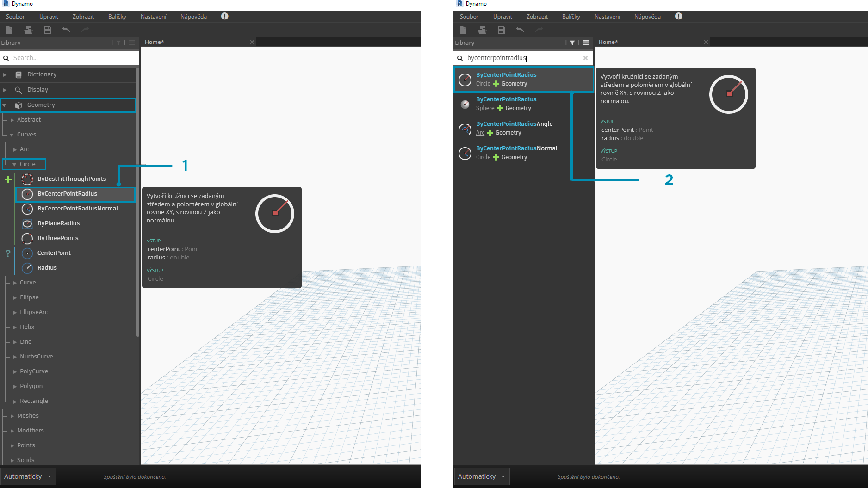Expand the Helix tree item

pos(15,327)
